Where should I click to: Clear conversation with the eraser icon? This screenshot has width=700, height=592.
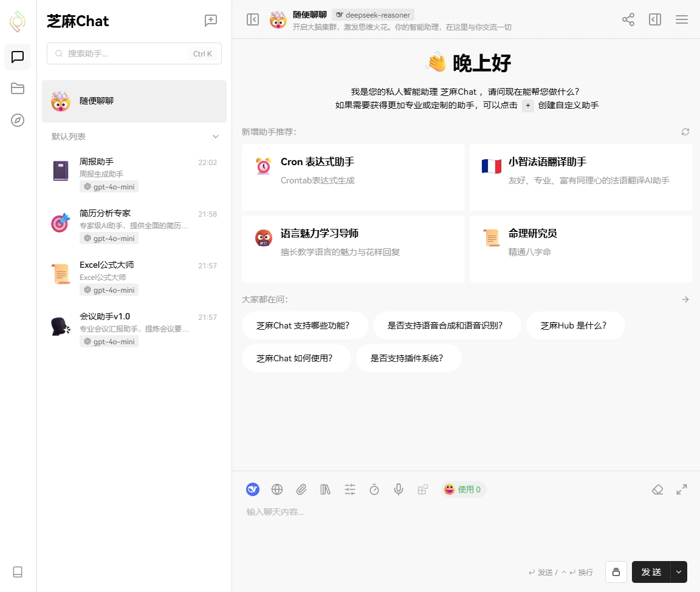tap(657, 489)
